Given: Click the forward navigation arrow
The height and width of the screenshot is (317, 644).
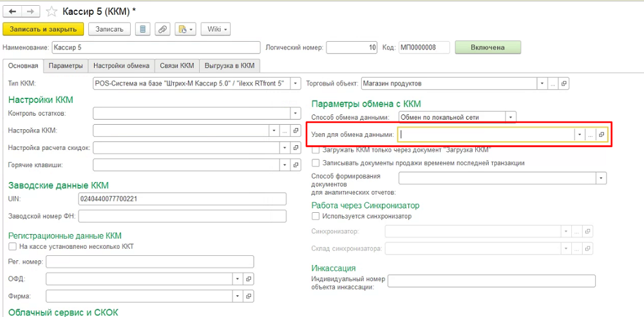Looking at the screenshot, I should point(32,11).
